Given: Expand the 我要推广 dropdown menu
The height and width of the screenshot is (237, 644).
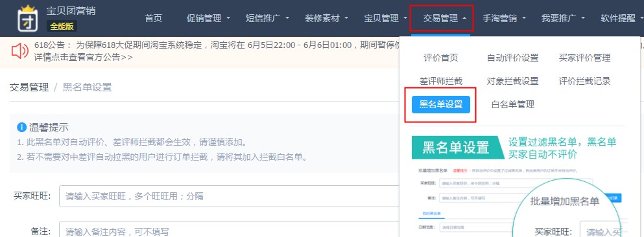Looking at the screenshot, I should pyautogui.click(x=563, y=18).
